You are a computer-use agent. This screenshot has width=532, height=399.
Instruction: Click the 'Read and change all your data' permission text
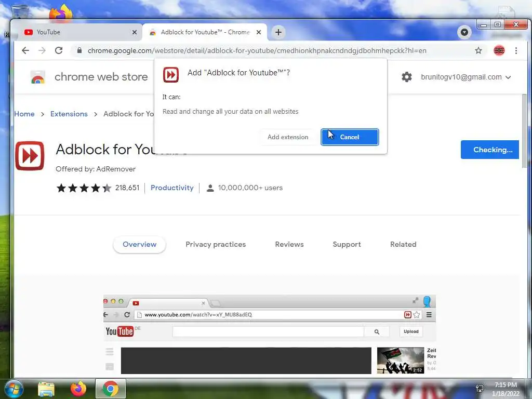click(x=230, y=112)
